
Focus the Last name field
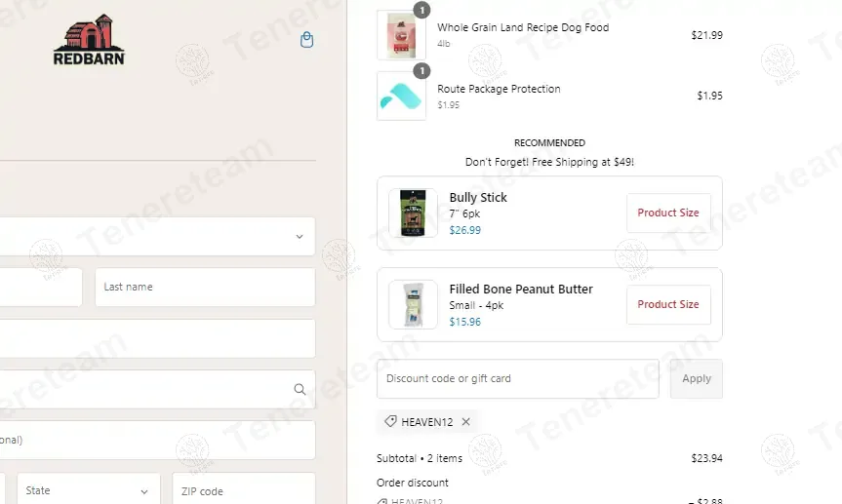(205, 288)
